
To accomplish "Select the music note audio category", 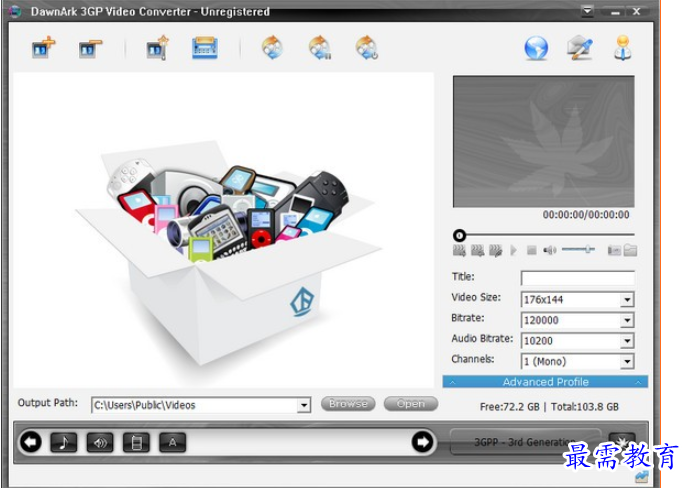I will [64, 442].
